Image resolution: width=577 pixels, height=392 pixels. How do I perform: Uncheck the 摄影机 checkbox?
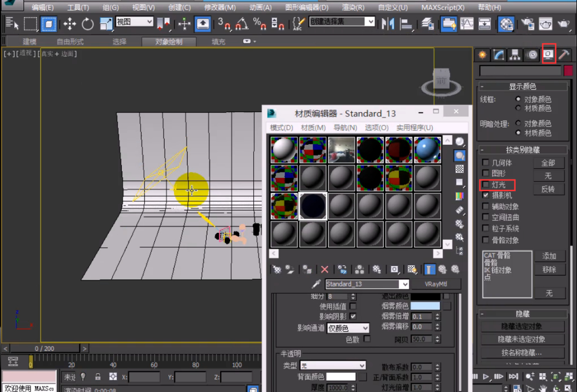point(486,195)
